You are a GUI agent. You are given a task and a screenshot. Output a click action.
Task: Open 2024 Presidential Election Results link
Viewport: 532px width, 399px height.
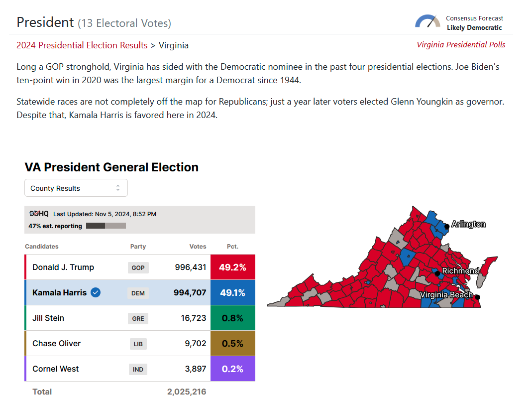[82, 45]
